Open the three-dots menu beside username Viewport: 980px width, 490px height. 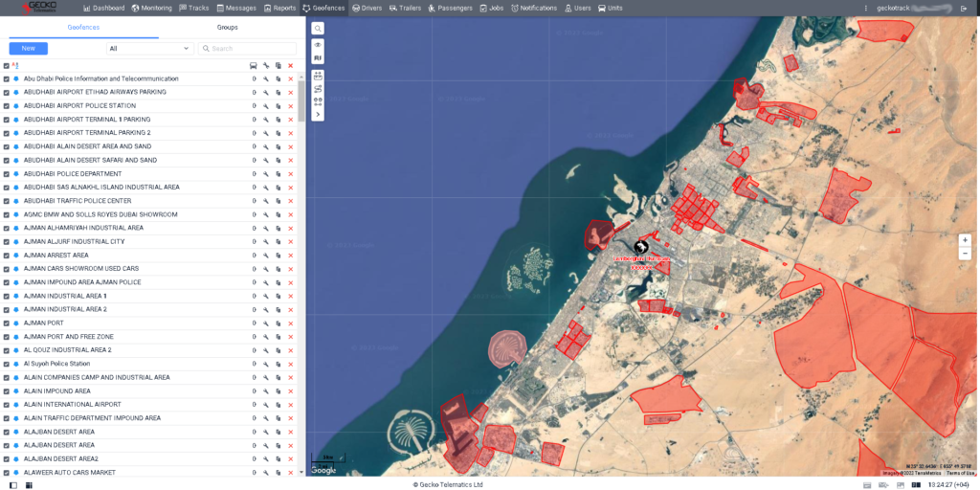pyautogui.click(x=866, y=8)
